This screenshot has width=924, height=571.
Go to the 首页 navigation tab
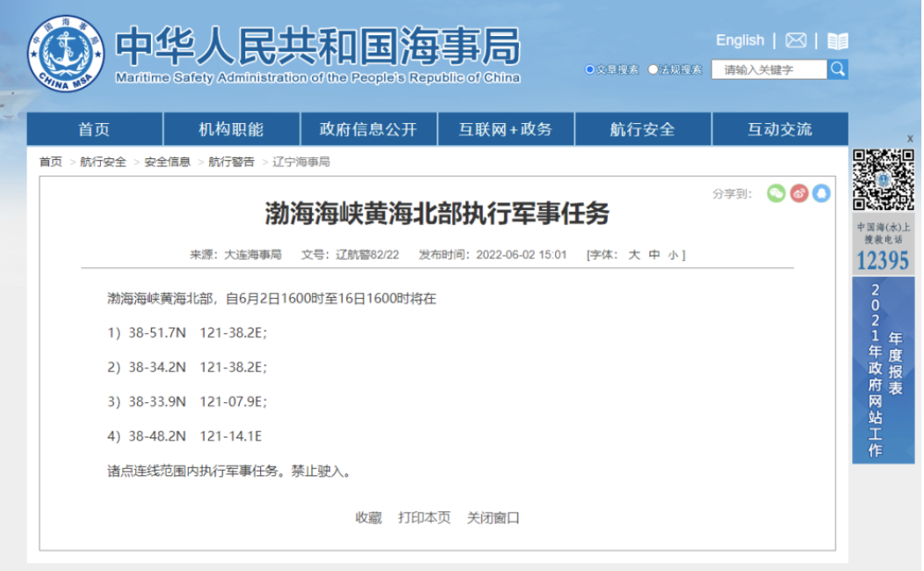click(94, 129)
